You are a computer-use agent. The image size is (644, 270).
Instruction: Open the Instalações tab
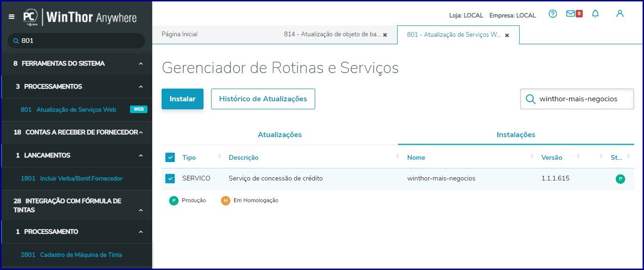tap(516, 135)
